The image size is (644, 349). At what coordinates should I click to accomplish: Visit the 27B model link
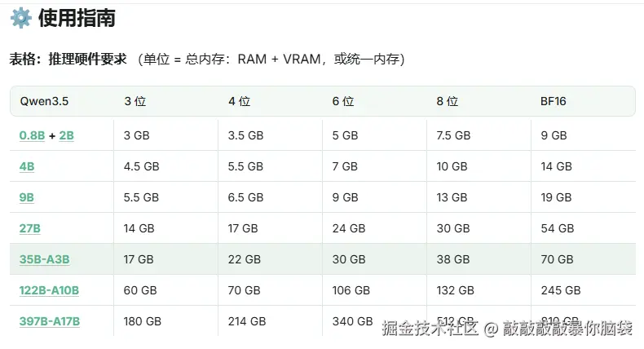(30, 228)
